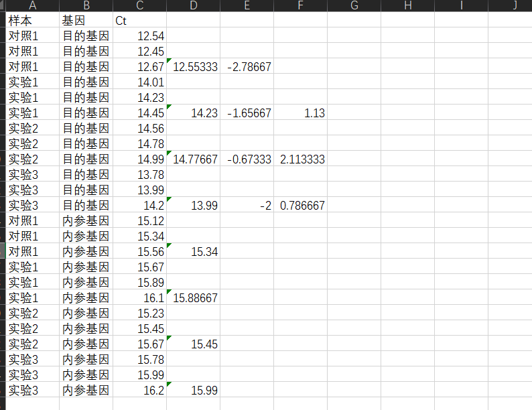Click the cell with value 12.54

139,36
